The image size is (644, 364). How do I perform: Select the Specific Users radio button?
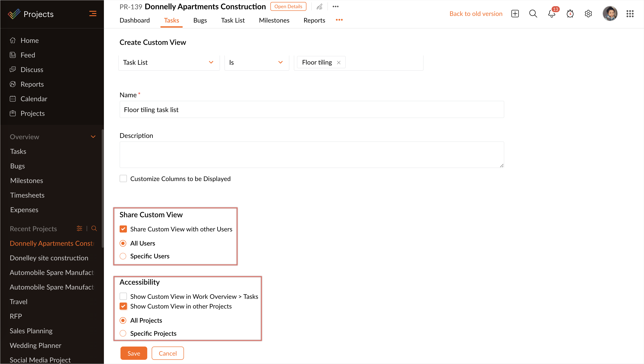pyautogui.click(x=123, y=256)
